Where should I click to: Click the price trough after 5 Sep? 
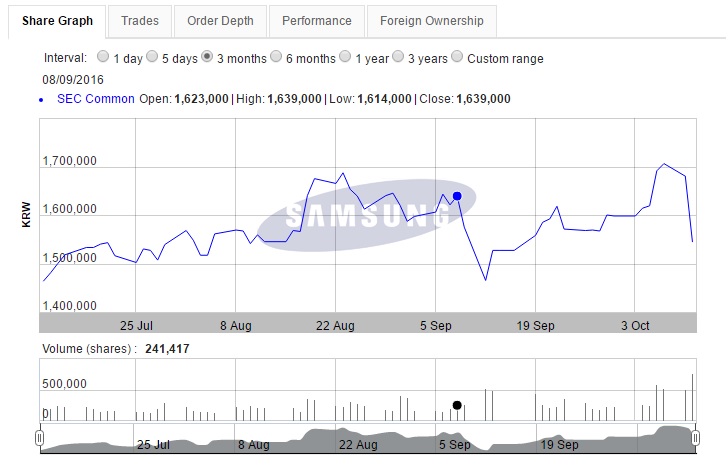coord(486,280)
